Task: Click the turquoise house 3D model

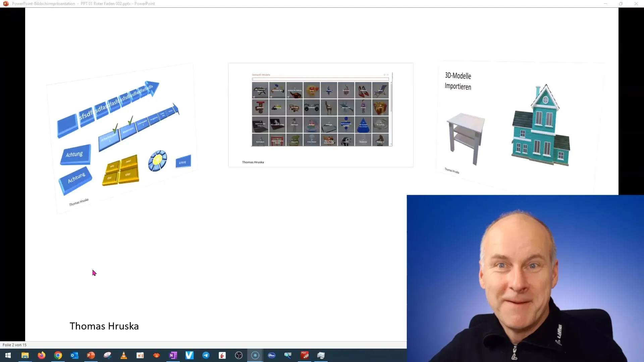Action: click(x=540, y=126)
